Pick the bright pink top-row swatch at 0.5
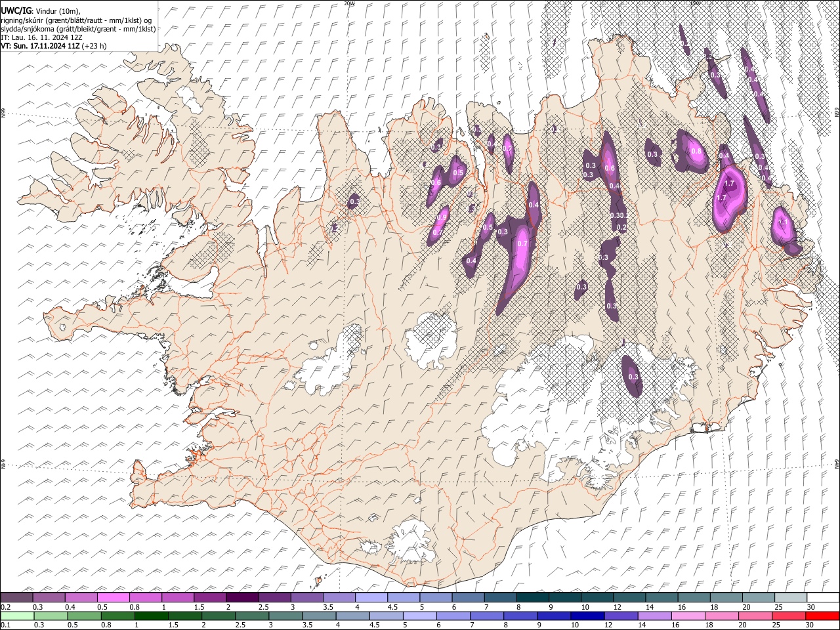The image size is (840, 630). tap(114, 597)
